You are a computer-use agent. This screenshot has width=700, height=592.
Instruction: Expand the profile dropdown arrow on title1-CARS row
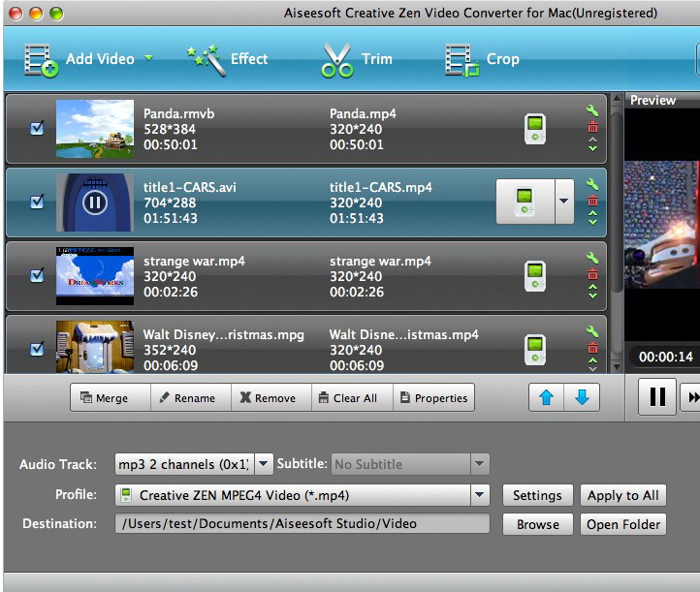pos(564,202)
